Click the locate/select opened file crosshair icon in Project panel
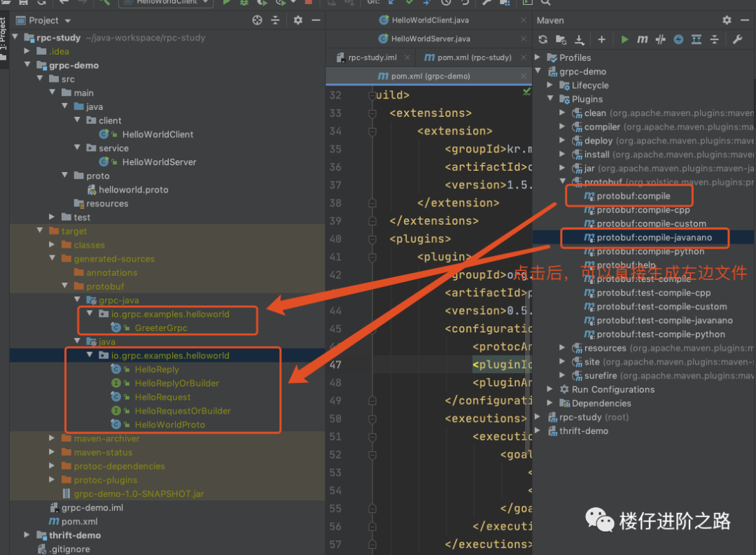Viewport: 756px width, 555px height. pyautogui.click(x=258, y=20)
